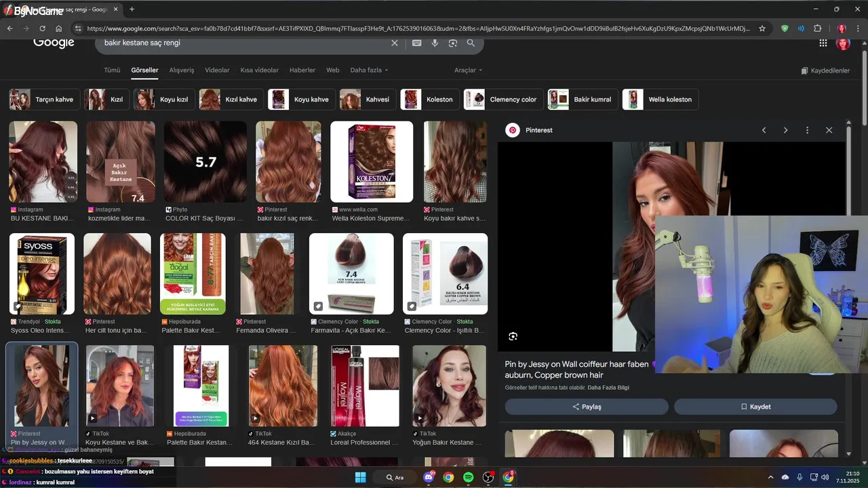This screenshot has width=868, height=488.
Task: Filter by the Wella koleston chip
Action: [660, 100]
